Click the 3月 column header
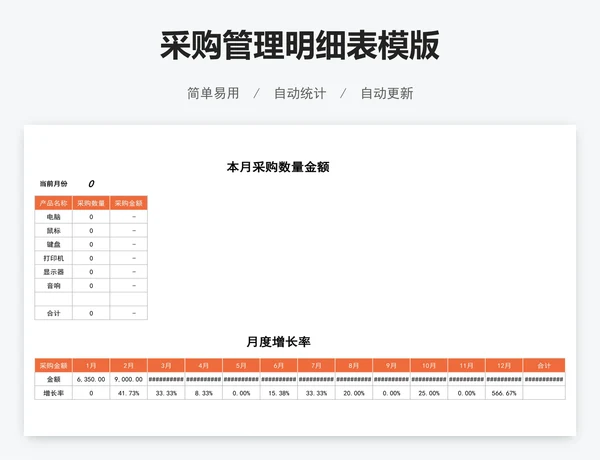 (166, 365)
